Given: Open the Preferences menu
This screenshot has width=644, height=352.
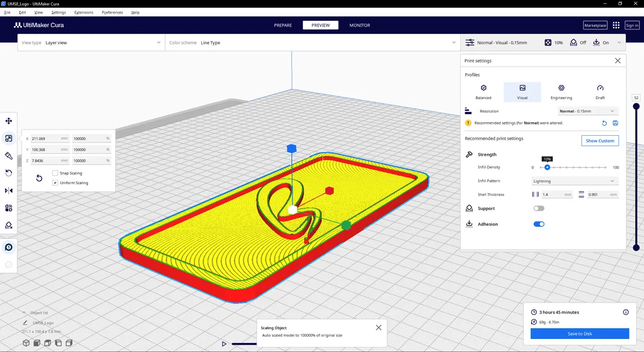Looking at the screenshot, I should click(x=112, y=12).
